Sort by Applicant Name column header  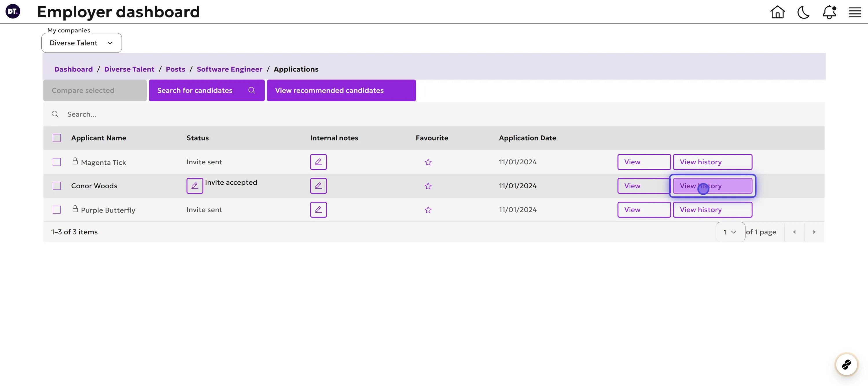(98, 138)
